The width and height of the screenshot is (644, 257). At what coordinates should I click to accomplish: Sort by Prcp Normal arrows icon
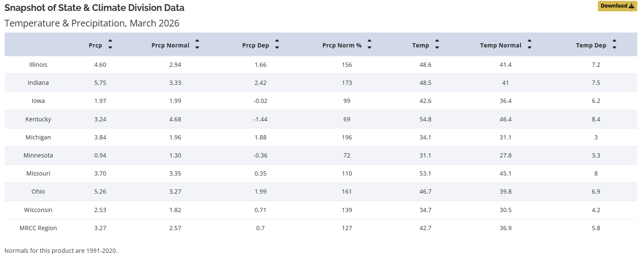(197, 44)
